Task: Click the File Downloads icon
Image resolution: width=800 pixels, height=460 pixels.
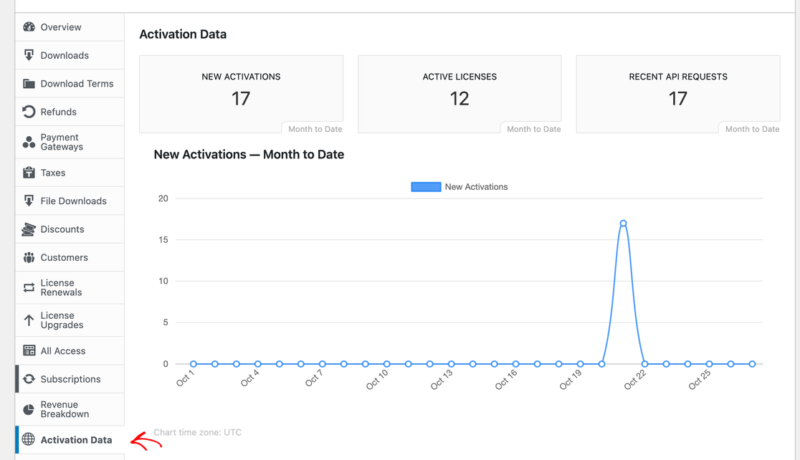Action: 29,201
